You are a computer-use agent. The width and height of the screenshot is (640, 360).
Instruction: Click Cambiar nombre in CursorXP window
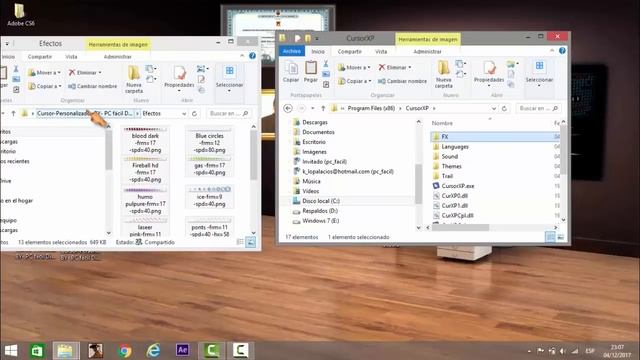(402, 81)
